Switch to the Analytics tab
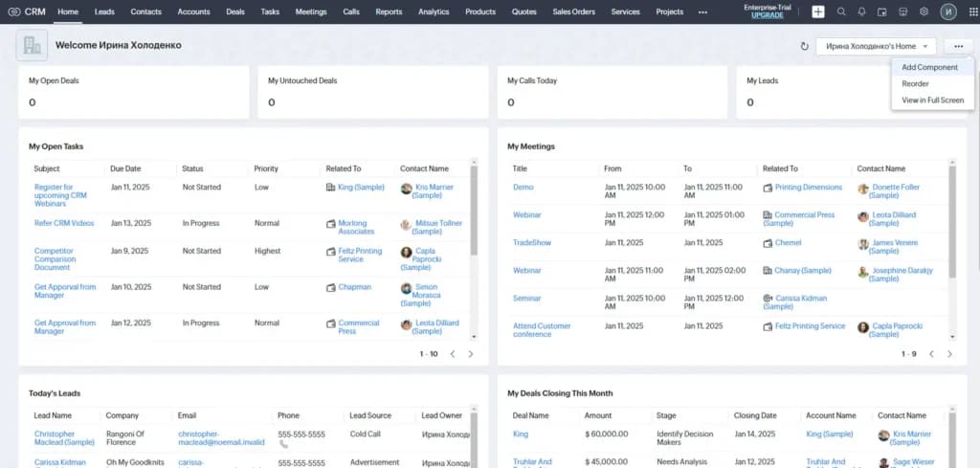The image size is (980, 468). (434, 11)
